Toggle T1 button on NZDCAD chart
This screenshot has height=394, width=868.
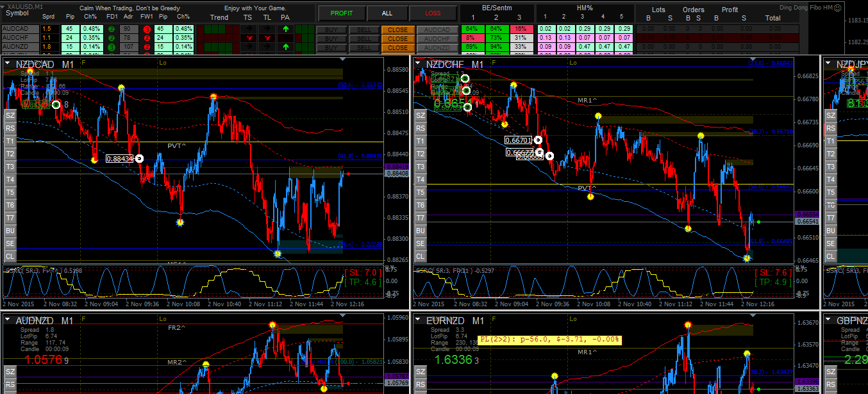[x=10, y=141]
